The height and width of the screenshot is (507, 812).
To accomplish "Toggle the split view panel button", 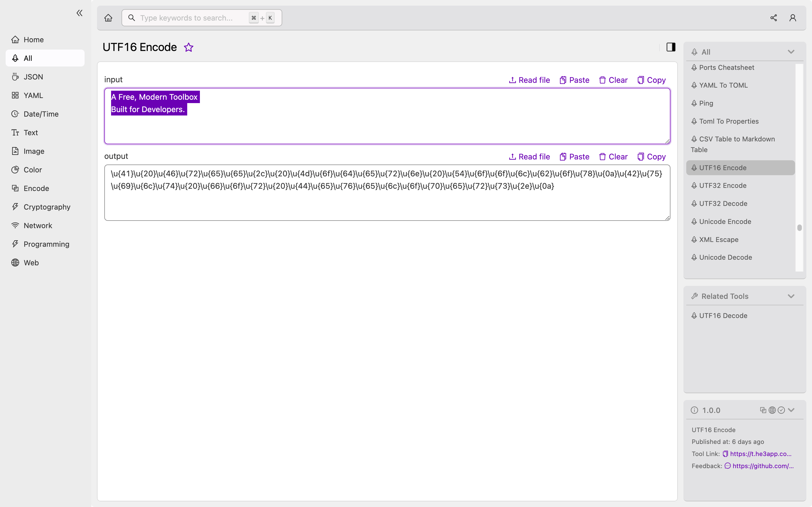I will point(670,47).
